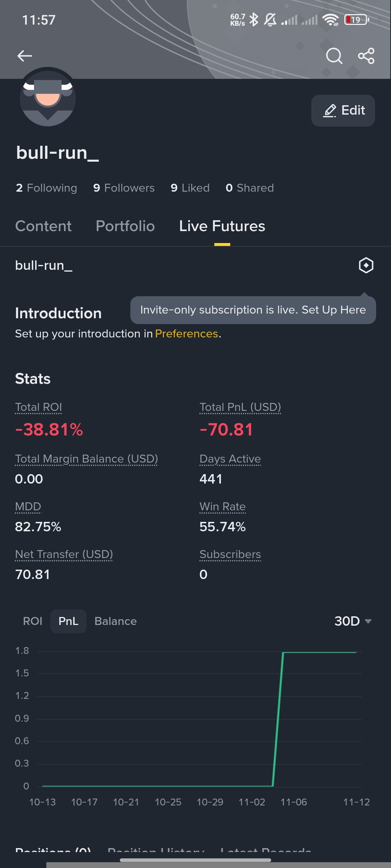Show the Total ROI explanation

[38, 407]
